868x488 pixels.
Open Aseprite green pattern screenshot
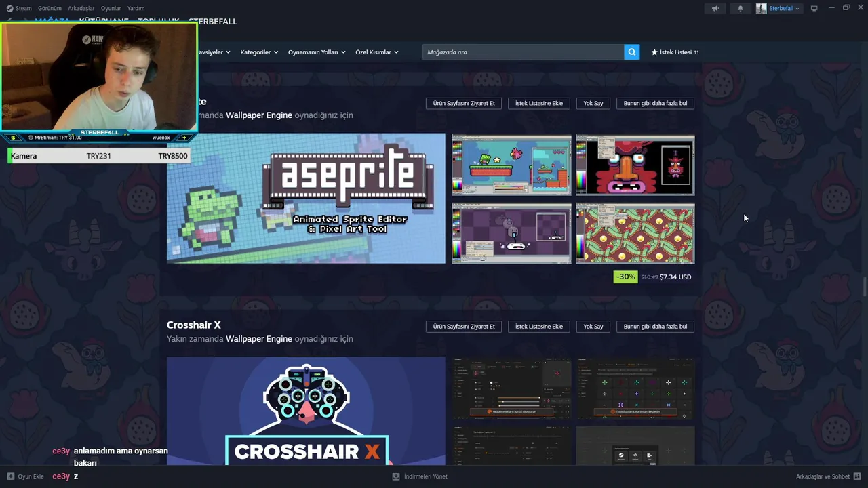635,232
